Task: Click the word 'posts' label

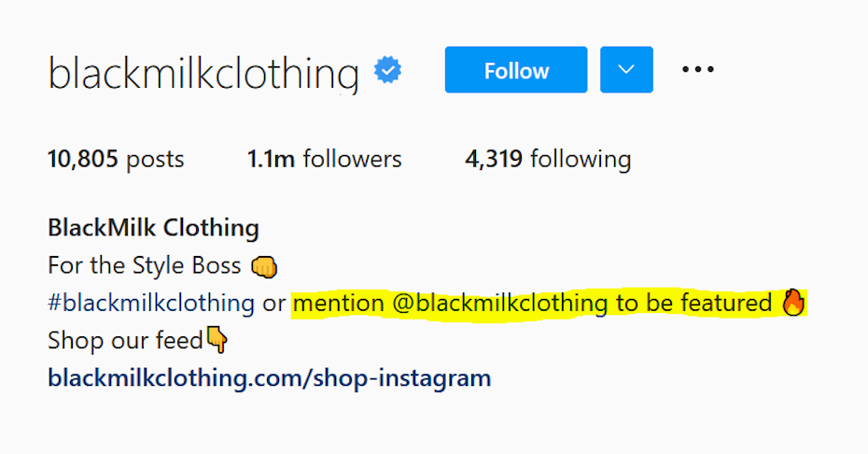Action: click(x=155, y=160)
